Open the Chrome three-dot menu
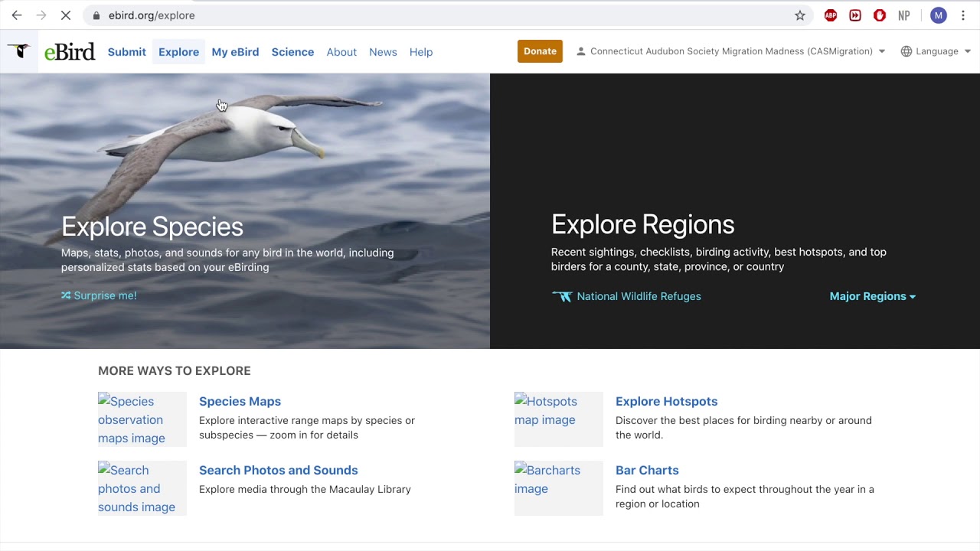Image resolution: width=980 pixels, height=551 pixels. click(963, 15)
